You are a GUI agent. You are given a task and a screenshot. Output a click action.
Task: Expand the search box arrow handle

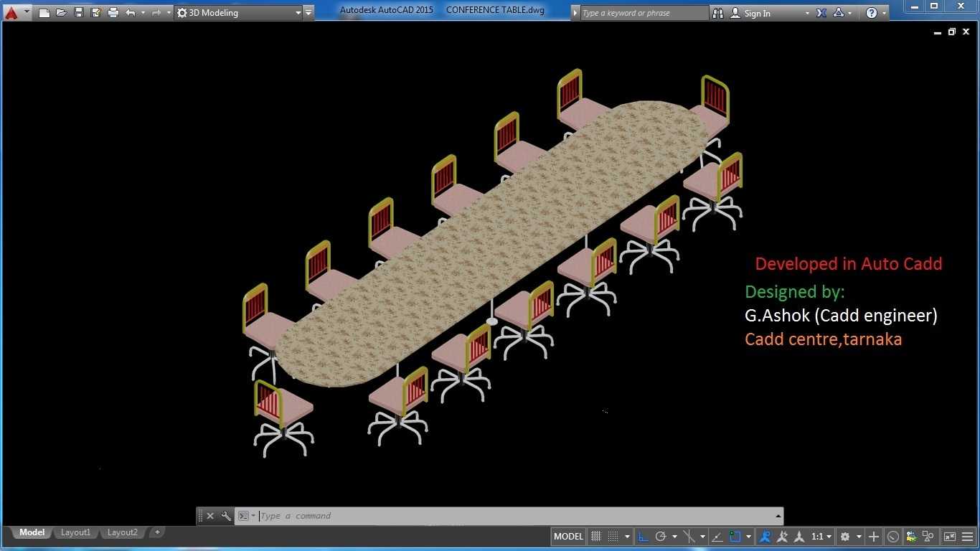pos(575,13)
